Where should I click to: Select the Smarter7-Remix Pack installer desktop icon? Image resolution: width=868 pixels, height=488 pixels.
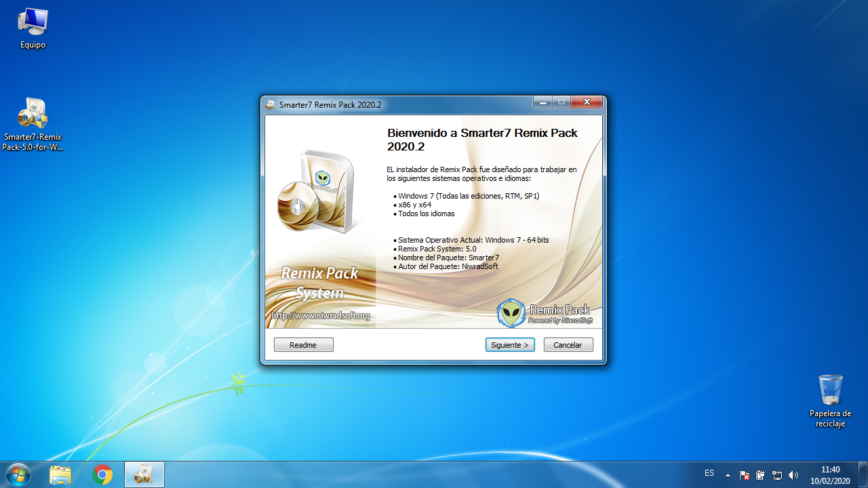tap(33, 125)
